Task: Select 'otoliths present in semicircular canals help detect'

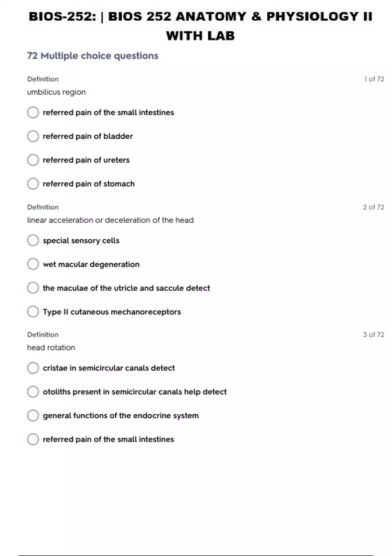Action: point(33,391)
